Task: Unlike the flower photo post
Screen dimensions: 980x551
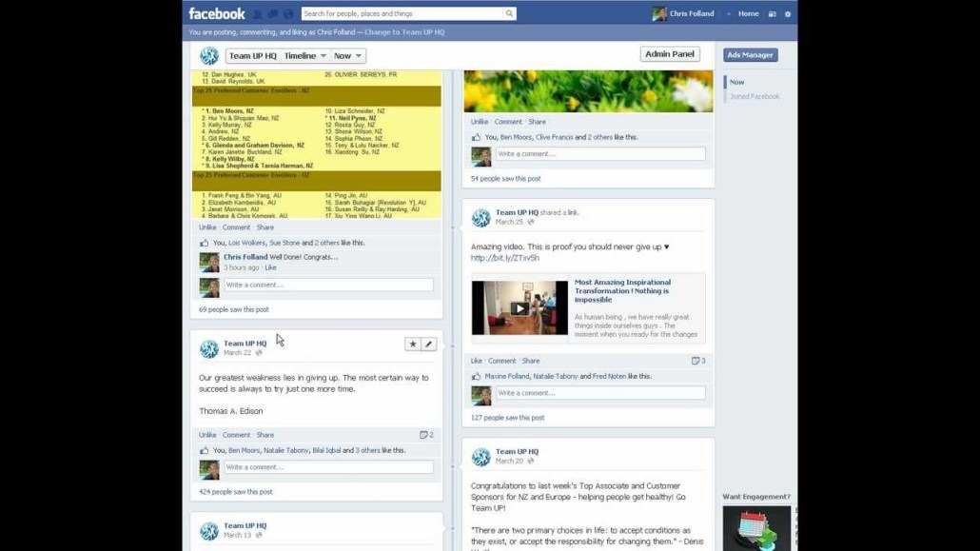Action: 480,122
